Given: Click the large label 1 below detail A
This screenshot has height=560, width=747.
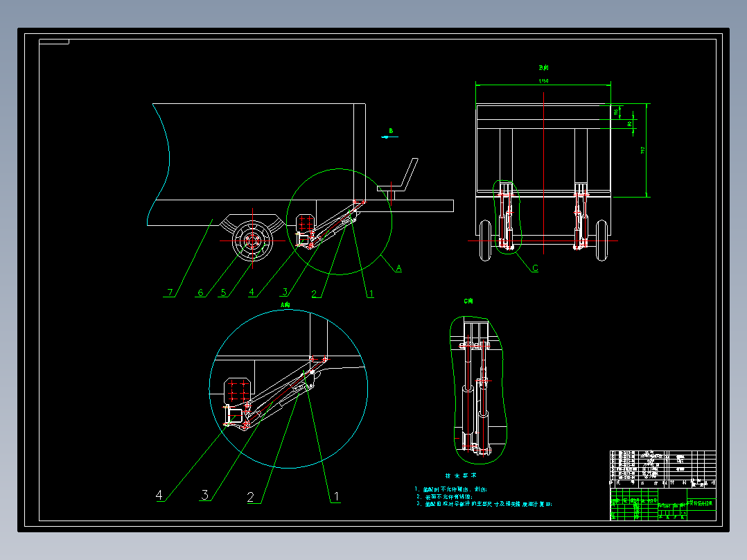Looking at the screenshot, I should coord(336,497).
